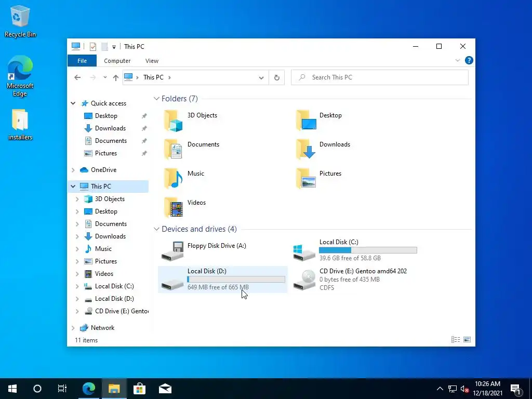Expand the OneDrive tree node
532x399 pixels.
pyautogui.click(x=73, y=170)
